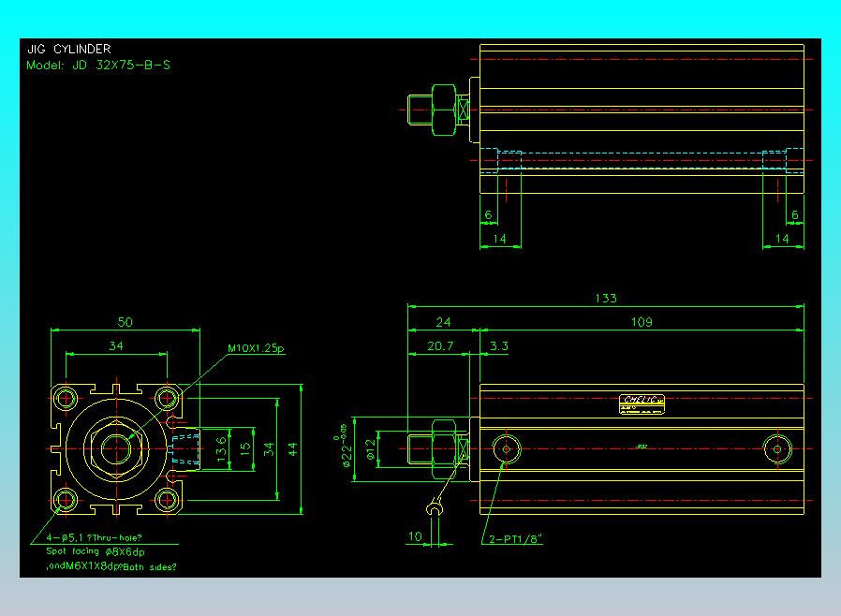The width and height of the screenshot is (841, 616).
Task: Click the vertical "34" dimension beside 44
Action: pos(269,448)
